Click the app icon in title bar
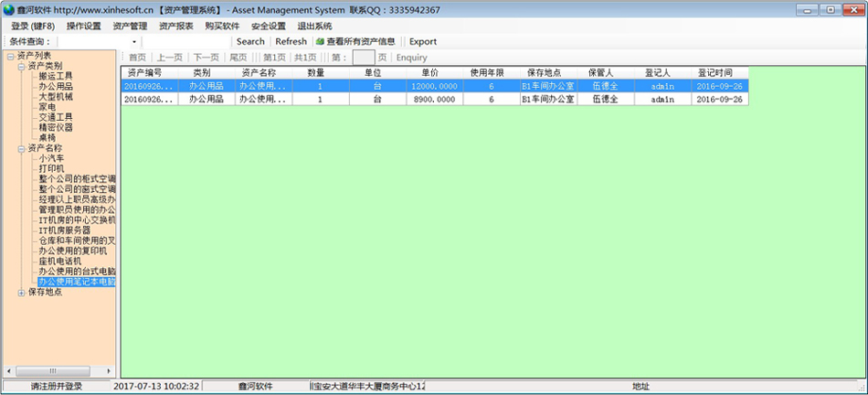This screenshot has height=395, width=868. (9, 9)
